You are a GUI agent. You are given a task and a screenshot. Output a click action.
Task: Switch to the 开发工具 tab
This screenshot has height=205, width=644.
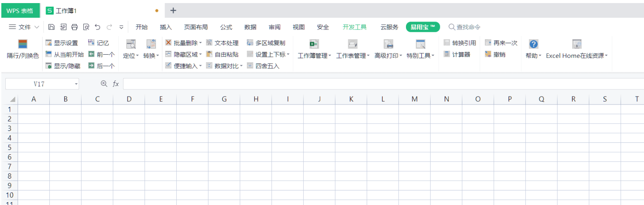(x=355, y=27)
